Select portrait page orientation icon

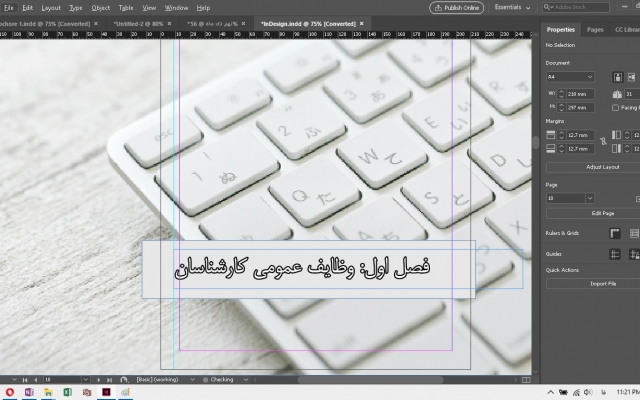(617, 76)
